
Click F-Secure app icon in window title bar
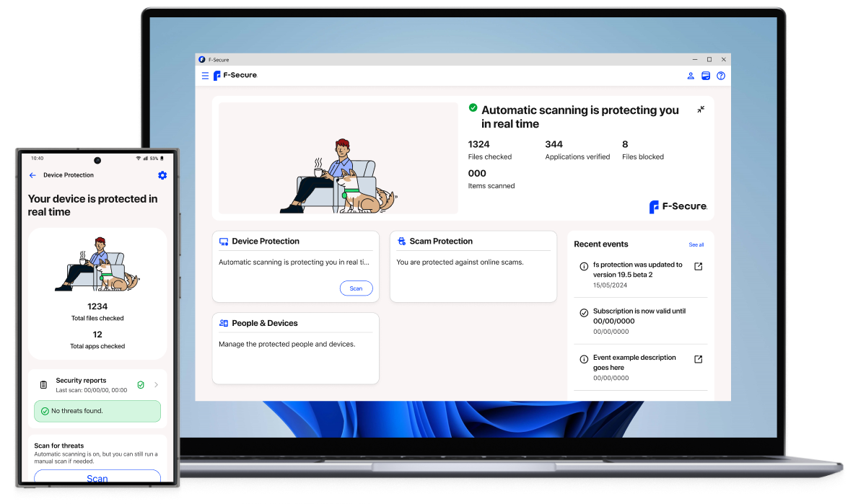pos(202,60)
